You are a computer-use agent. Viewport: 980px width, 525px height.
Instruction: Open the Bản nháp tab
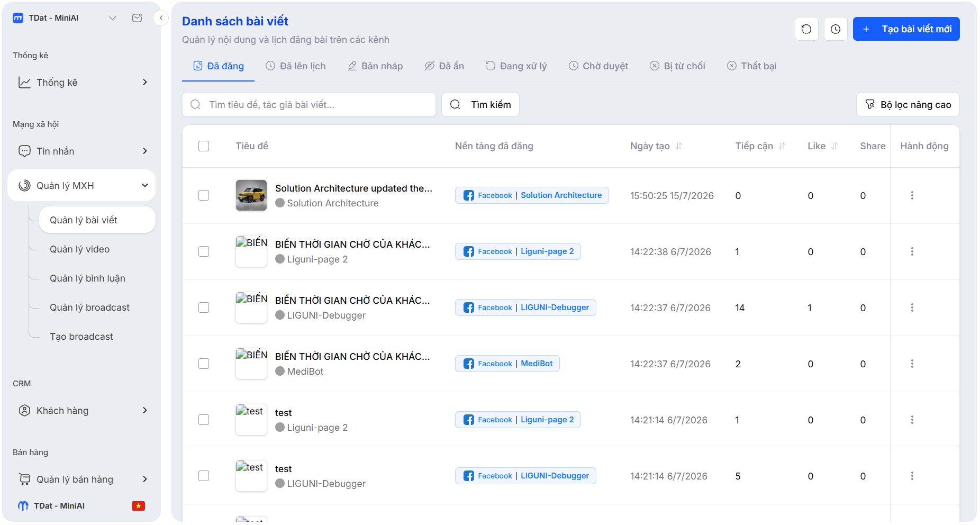coord(375,66)
